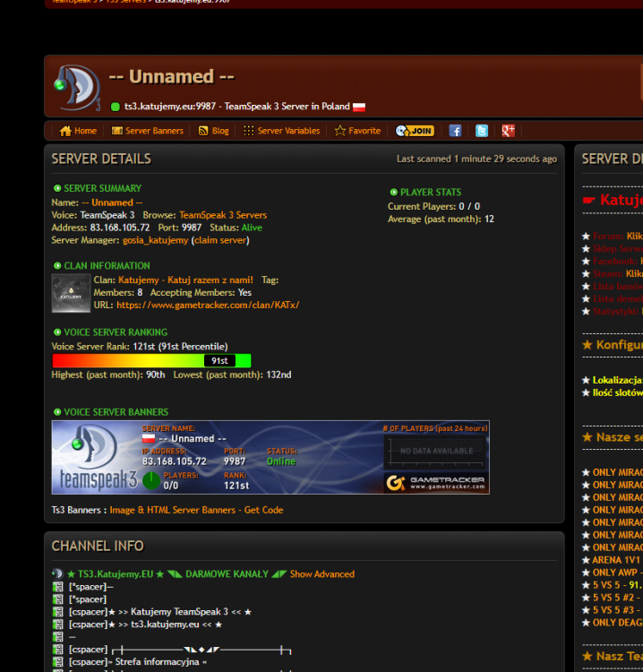The image size is (643, 672).
Task: Select the '>> ts3.katujemy.eu <<' channel row
Action: (146, 625)
